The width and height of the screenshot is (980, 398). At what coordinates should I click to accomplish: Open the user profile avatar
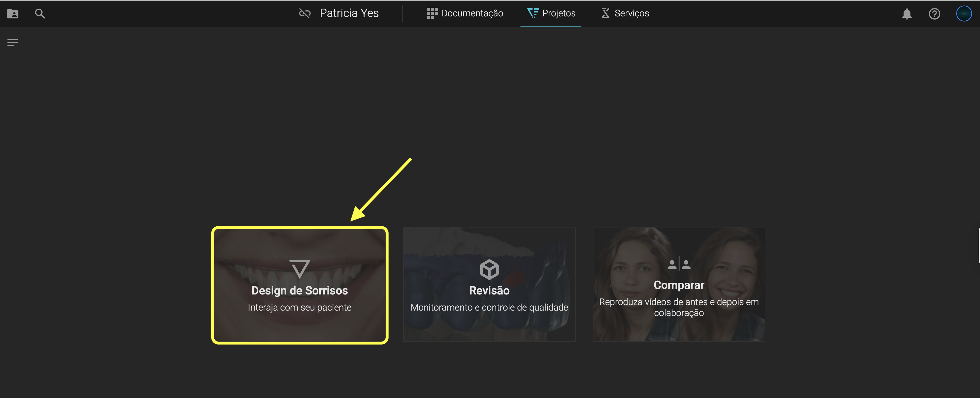point(964,14)
